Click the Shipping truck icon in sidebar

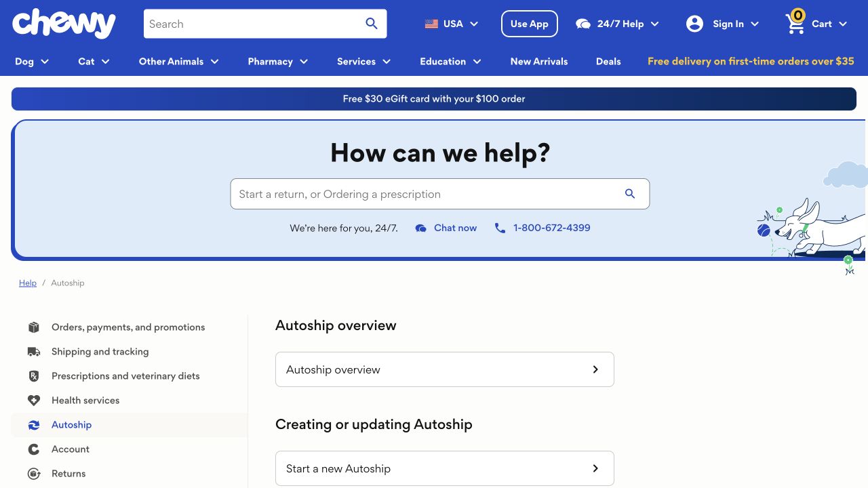(x=34, y=352)
